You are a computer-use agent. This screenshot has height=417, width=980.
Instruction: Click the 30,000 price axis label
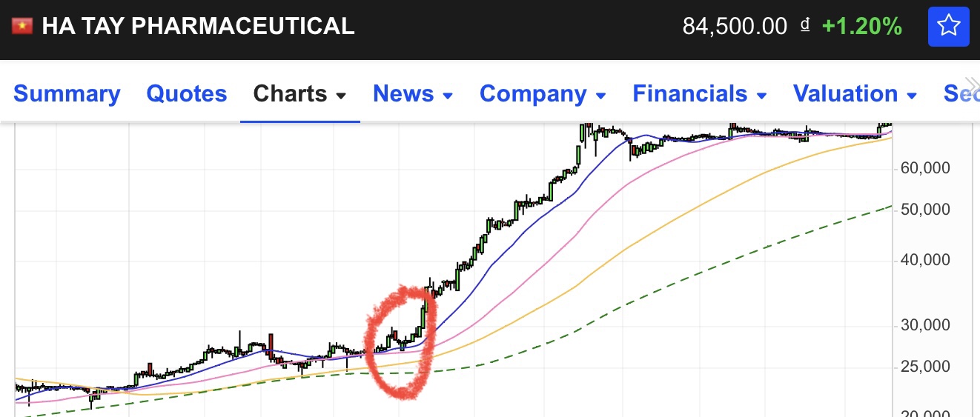[x=924, y=325]
